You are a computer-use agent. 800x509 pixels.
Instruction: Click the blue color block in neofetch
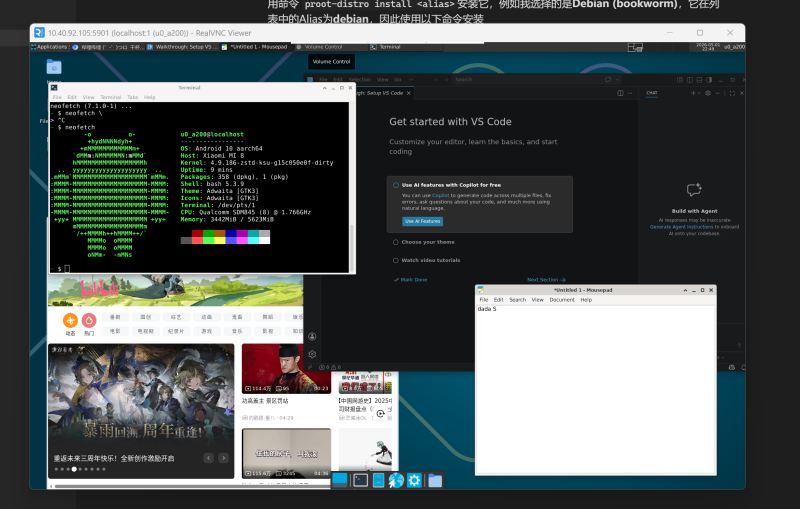tap(231, 233)
